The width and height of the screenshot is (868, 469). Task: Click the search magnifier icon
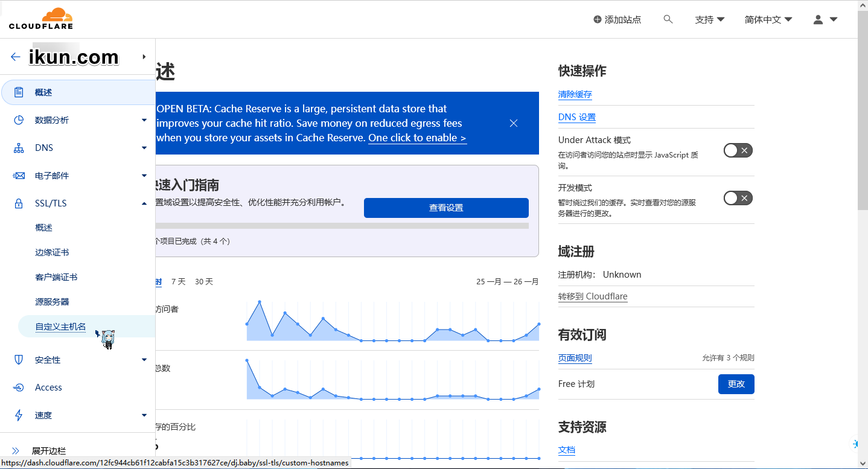pos(668,19)
